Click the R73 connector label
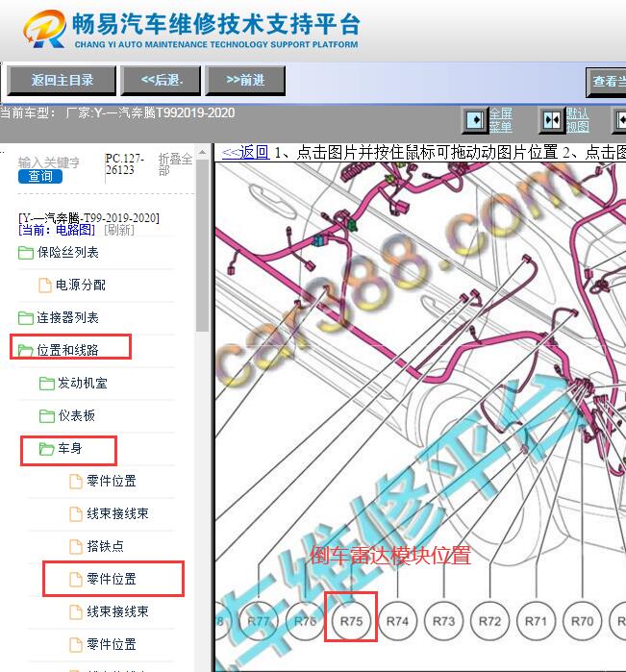This screenshot has width=626, height=672. point(443,621)
